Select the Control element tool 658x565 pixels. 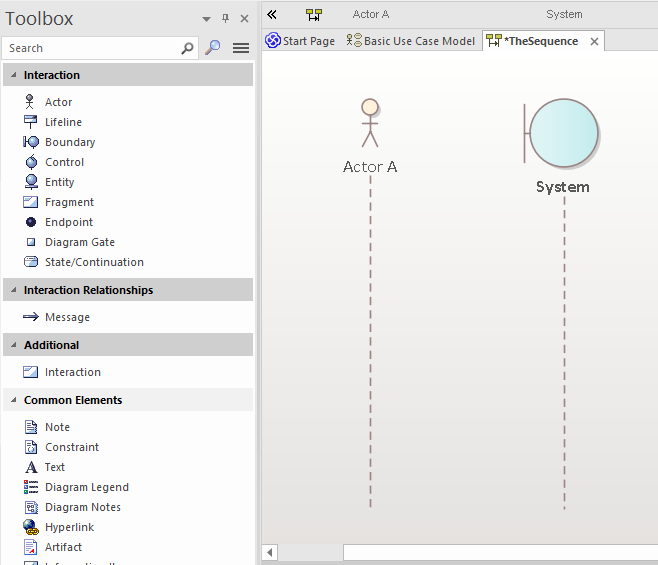tap(64, 162)
